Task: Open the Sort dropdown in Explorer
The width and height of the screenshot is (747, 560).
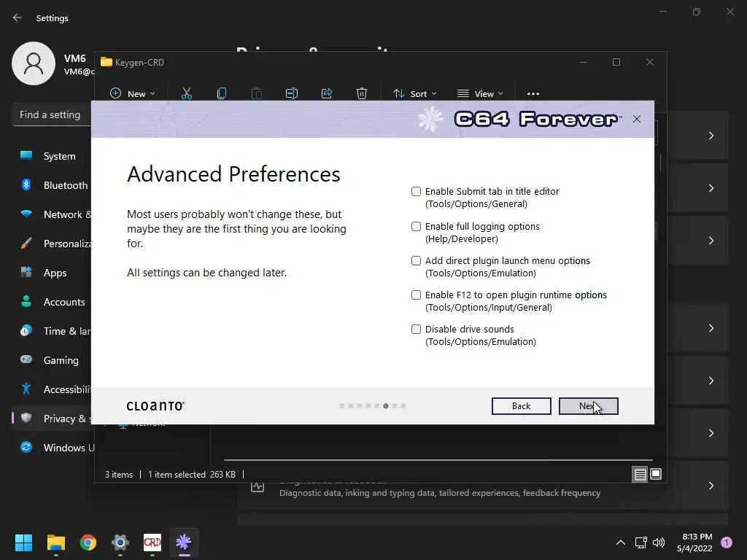Action: 414,94
